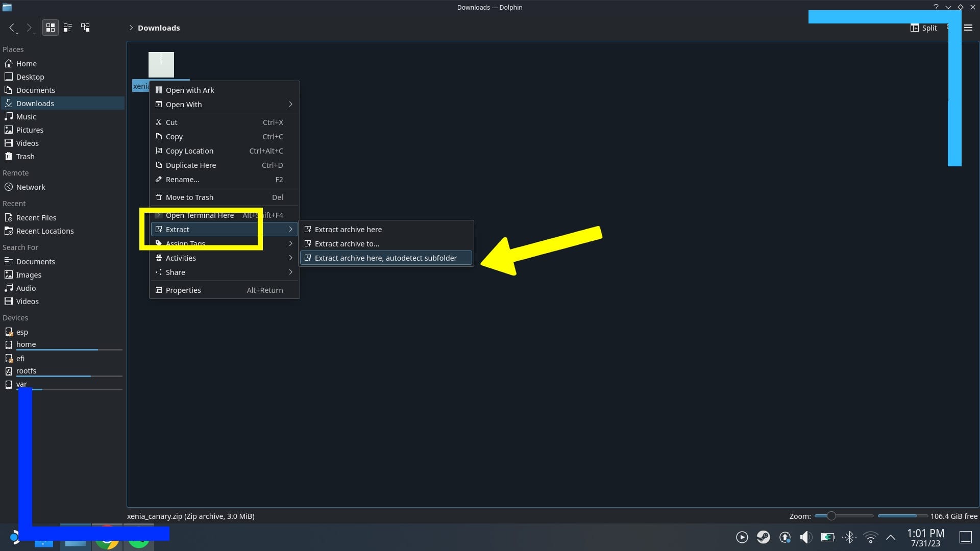Open Recent Locations in the sidebar
The width and height of the screenshot is (980, 551).
coord(44,231)
